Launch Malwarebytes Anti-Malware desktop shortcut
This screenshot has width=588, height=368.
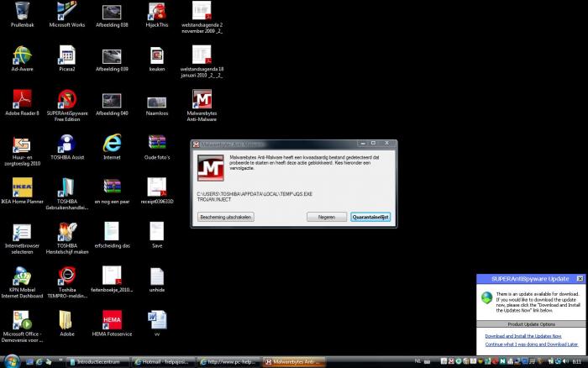[202, 105]
